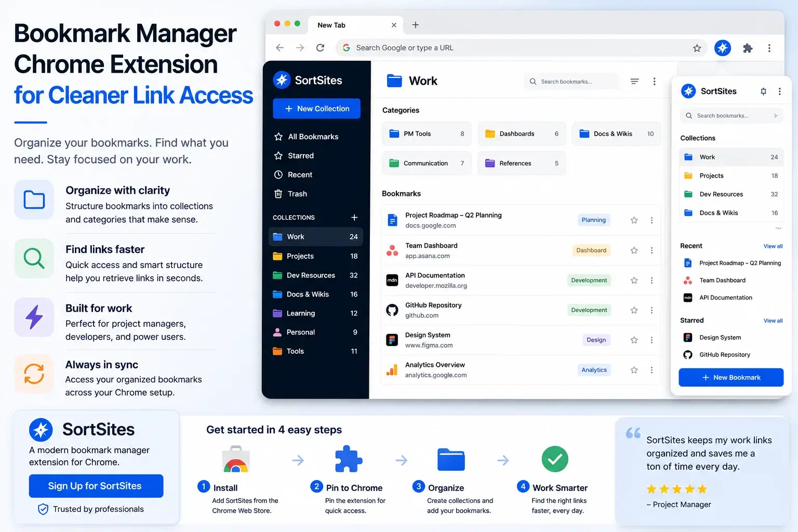Select Projects collection in the popup
The width and height of the screenshot is (798, 532).
[731, 176]
